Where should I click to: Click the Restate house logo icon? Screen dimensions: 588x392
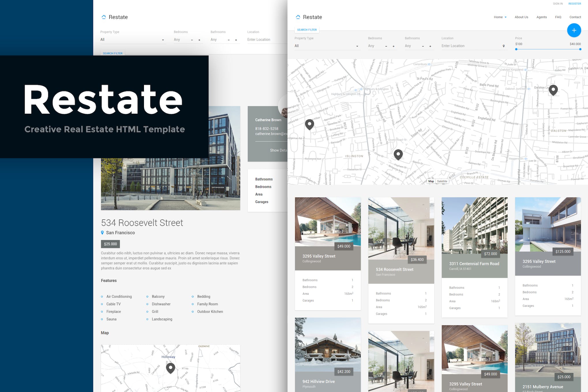[297, 17]
